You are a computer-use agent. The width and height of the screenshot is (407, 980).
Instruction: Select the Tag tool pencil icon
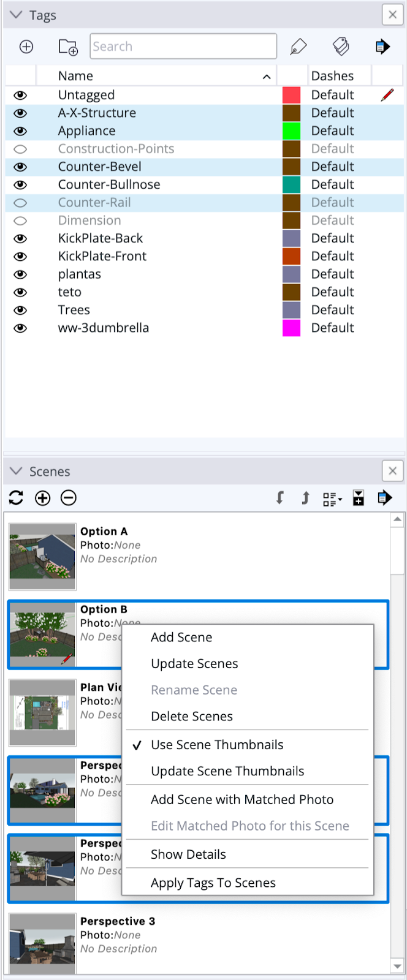tap(298, 47)
